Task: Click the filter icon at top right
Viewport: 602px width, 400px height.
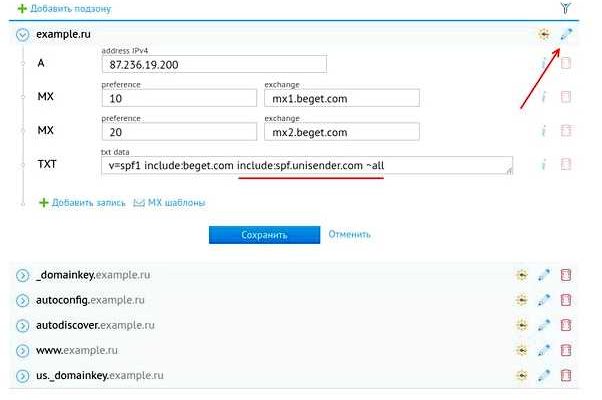Action: click(x=566, y=8)
